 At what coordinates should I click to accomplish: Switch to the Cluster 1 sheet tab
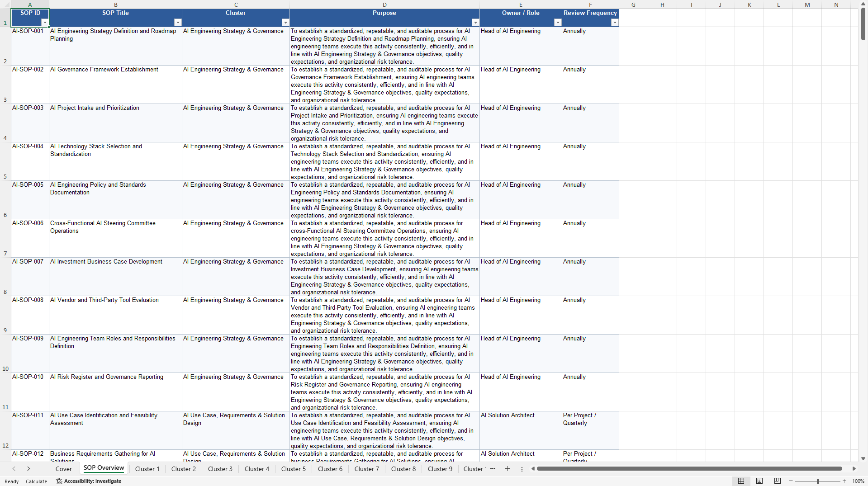(x=147, y=469)
